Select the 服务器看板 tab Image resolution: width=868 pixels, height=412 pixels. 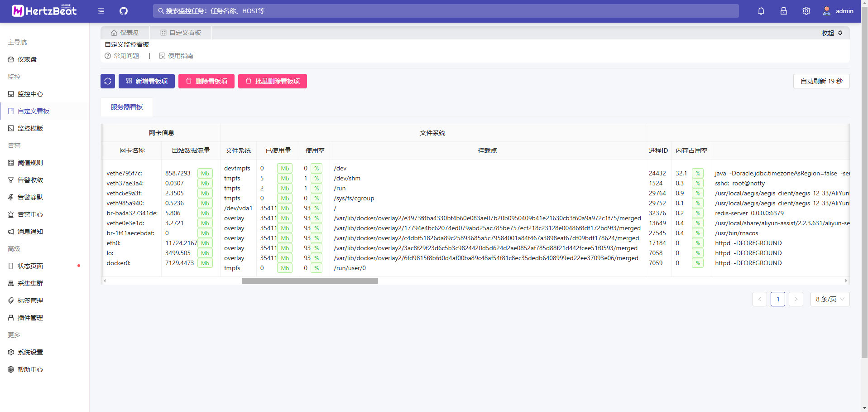pos(127,107)
